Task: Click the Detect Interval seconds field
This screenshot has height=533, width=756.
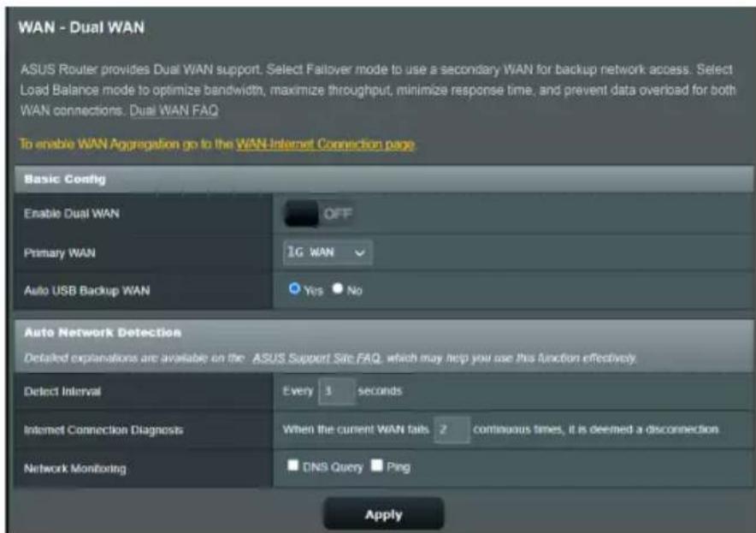Action: pos(337,391)
